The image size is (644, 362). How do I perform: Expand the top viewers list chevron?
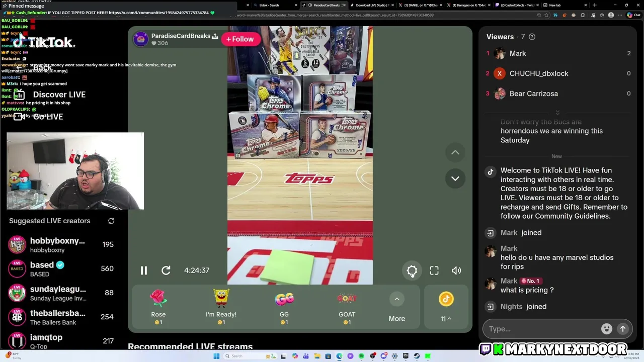[557, 113]
